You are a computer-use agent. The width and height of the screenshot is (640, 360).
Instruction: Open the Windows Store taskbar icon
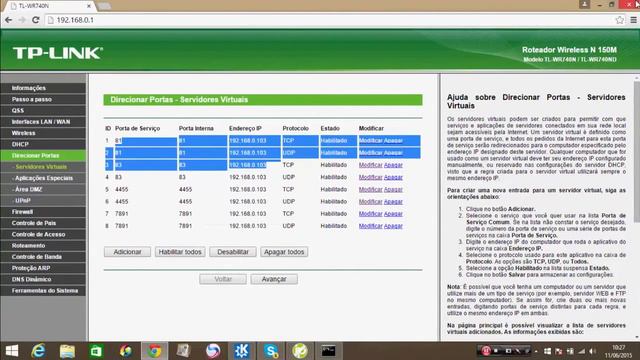96,351
